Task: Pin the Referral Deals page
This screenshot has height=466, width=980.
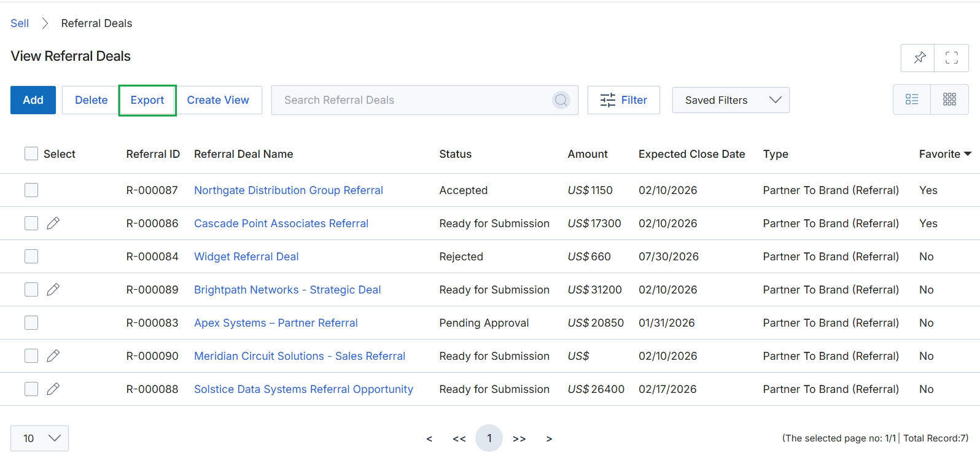Action: (x=918, y=58)
